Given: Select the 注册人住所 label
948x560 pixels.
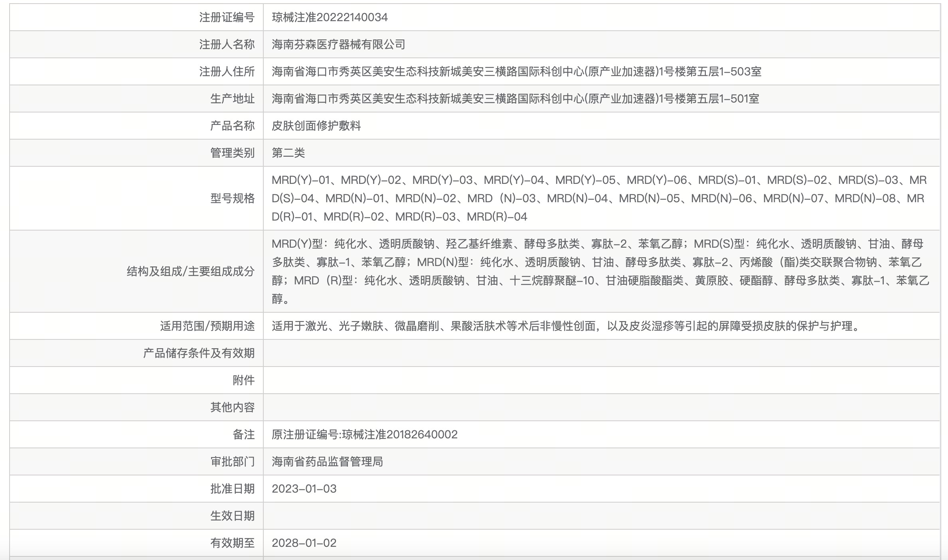Looking at the screenshot, I should pyautogui.click(x=227, y=71).
